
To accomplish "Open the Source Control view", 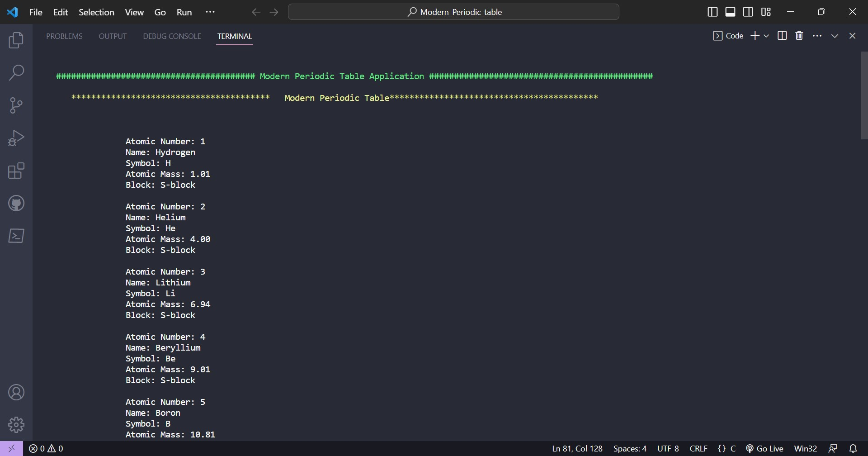I will tap(16, 105).
